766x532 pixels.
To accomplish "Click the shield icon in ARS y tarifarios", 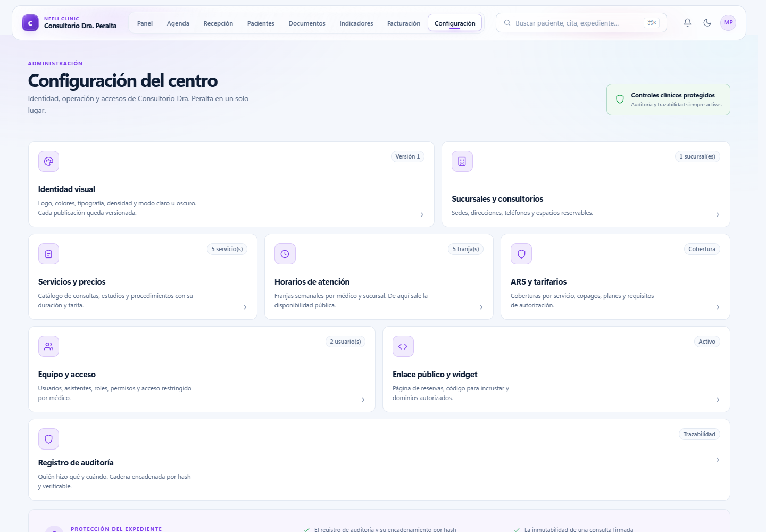I will 521,254.
